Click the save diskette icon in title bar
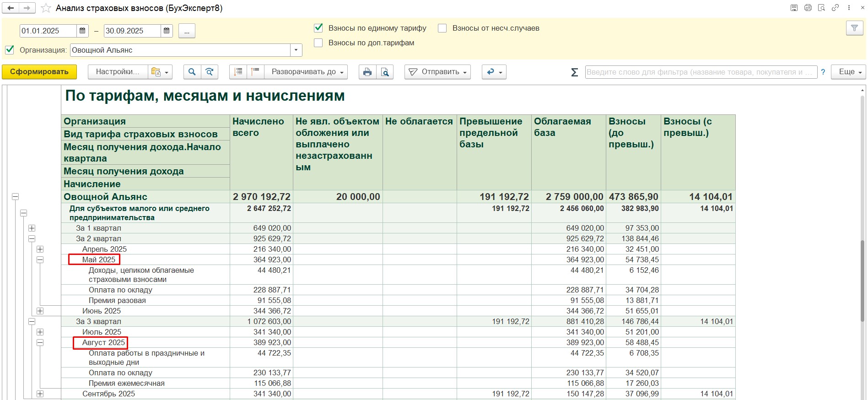 [x=794, y=8]
